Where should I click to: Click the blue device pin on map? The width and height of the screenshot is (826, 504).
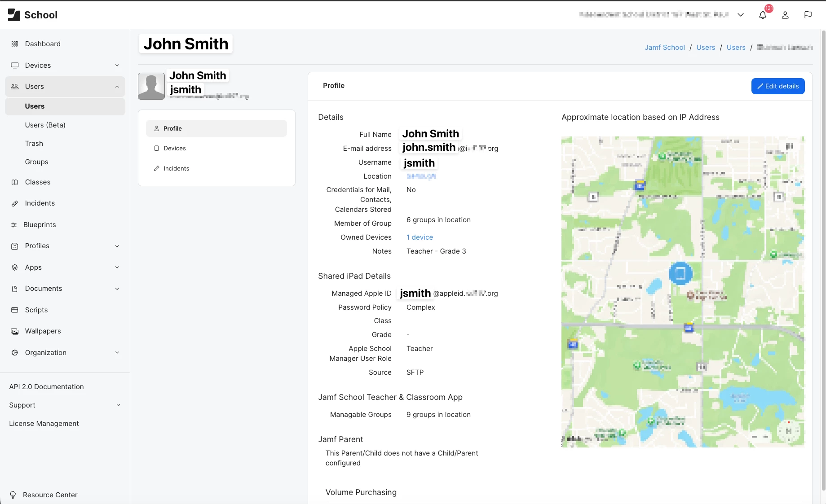point(680,273)
